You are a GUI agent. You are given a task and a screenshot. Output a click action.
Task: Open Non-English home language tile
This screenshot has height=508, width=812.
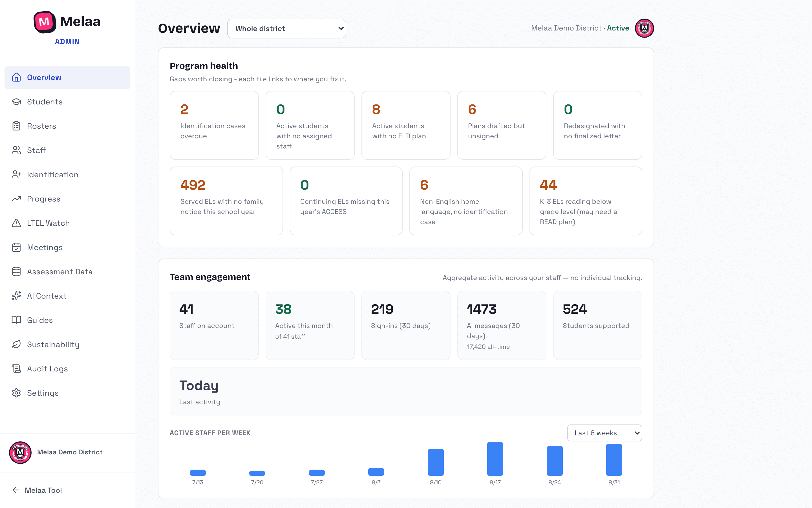point(466,201)
